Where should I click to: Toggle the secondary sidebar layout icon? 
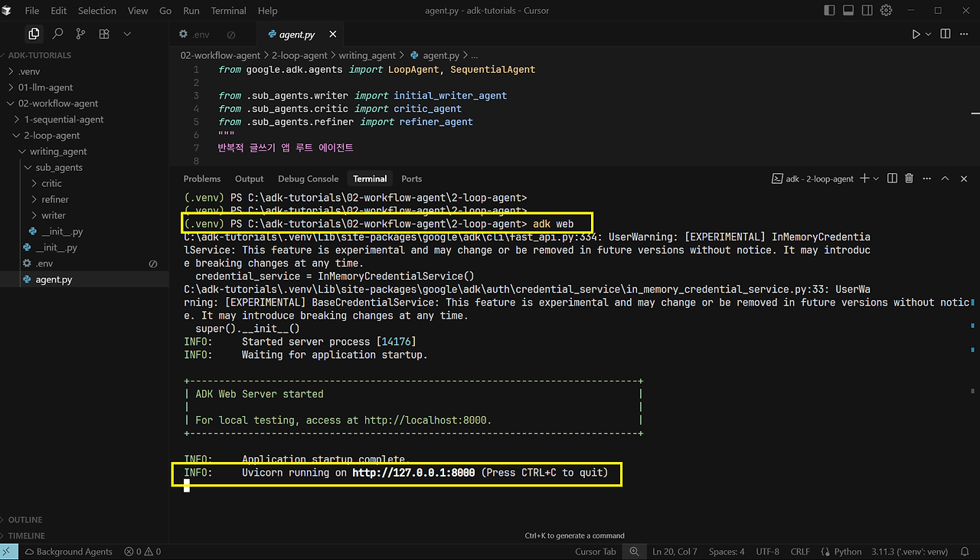[x=867, y=11]
